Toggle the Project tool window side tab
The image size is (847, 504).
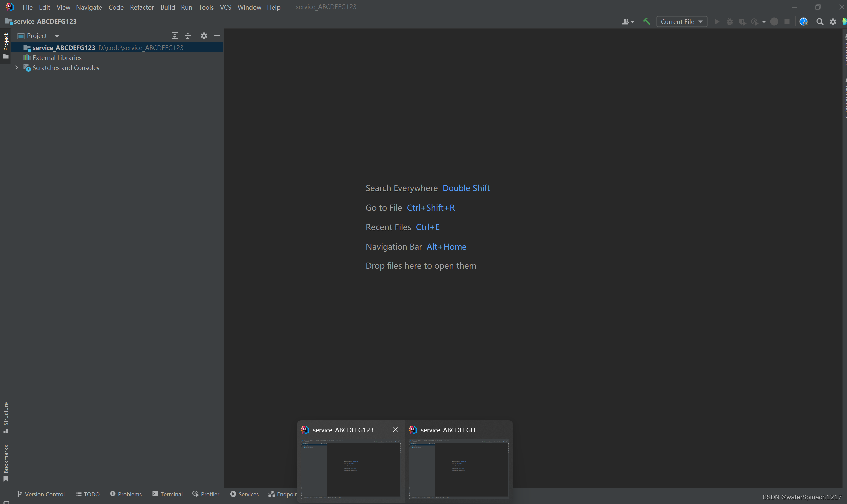click(x=6, y=45)
